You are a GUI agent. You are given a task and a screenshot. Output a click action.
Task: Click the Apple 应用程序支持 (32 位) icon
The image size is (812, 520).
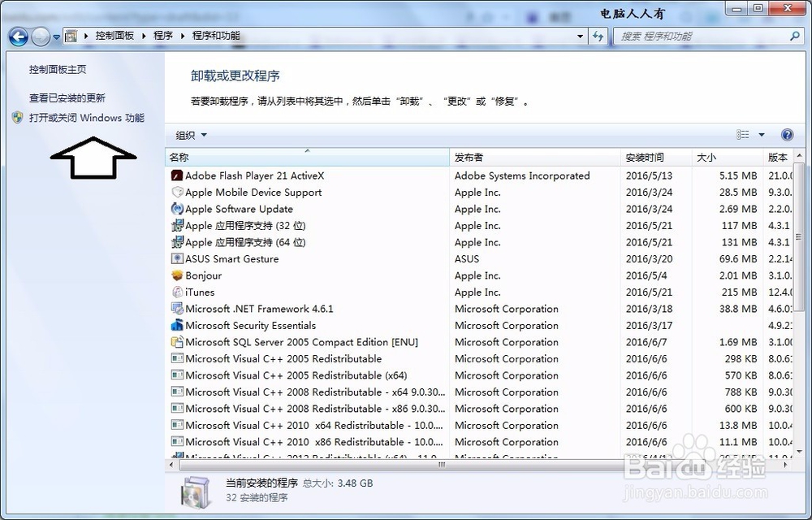(x=177, y=225)
